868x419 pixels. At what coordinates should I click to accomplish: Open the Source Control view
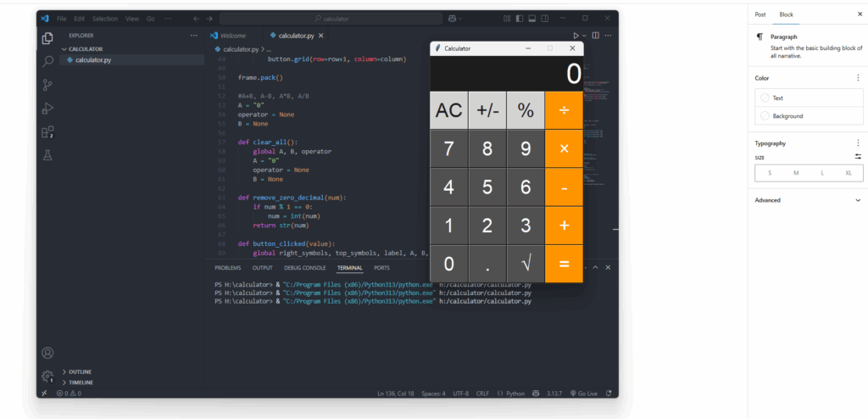(x=47, y=85)
